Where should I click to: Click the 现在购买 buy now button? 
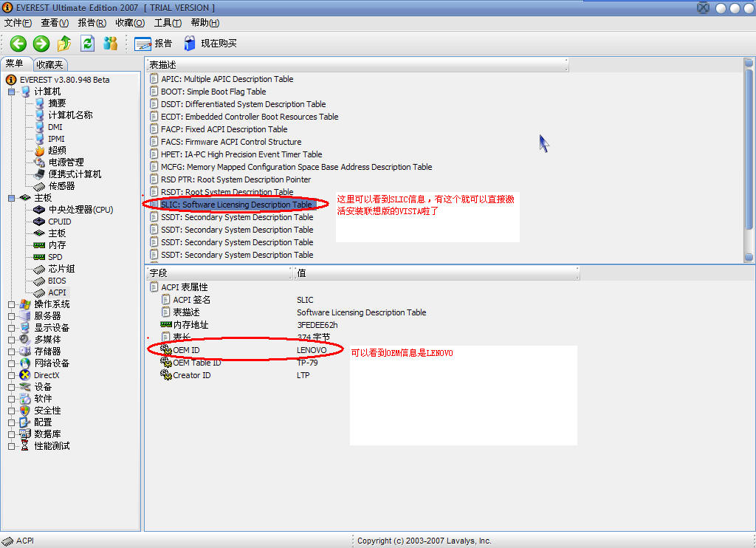click(x=210, y=44)
